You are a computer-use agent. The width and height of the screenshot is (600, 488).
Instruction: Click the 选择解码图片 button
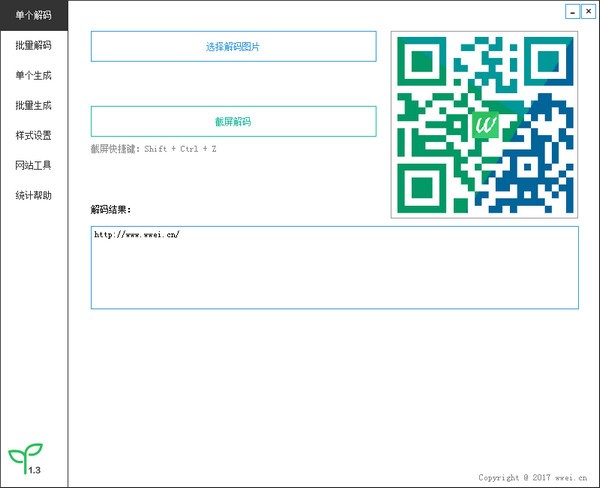(233, 47)
